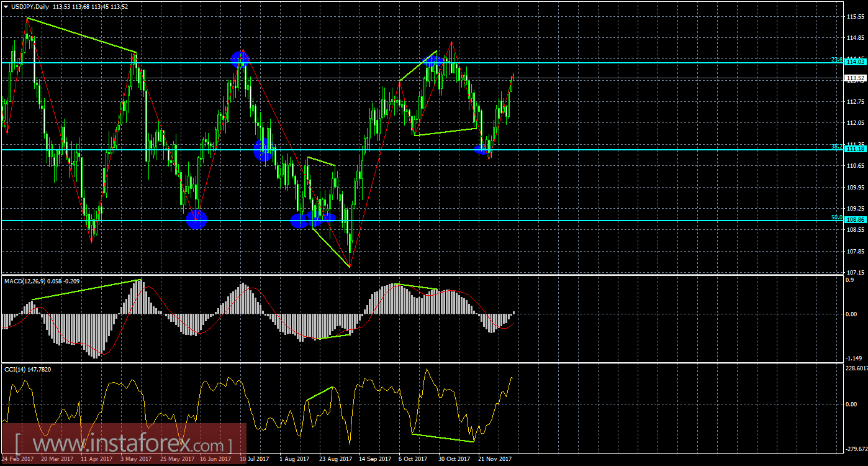The image size is (868, 466).
Task: Click the 0.9 MACD scale value
Action: tap(851, 280)
